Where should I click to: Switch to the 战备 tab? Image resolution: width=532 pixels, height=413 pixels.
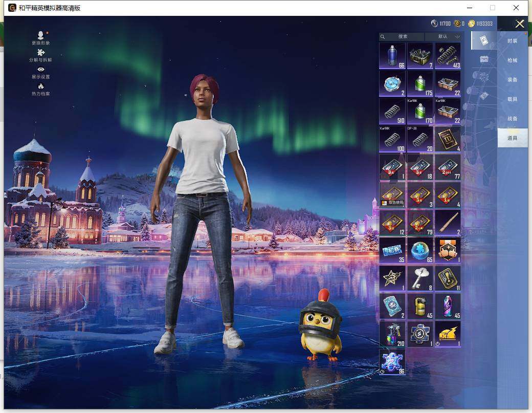pos(513,118)
